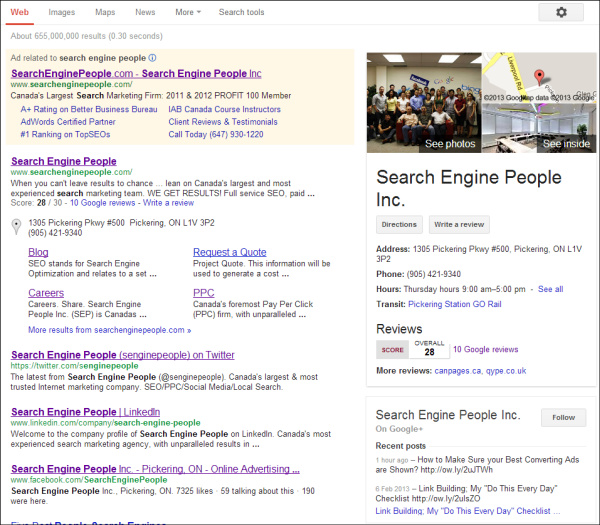
Task: Expand the More dropdown menu
Action: click(187, 12)
